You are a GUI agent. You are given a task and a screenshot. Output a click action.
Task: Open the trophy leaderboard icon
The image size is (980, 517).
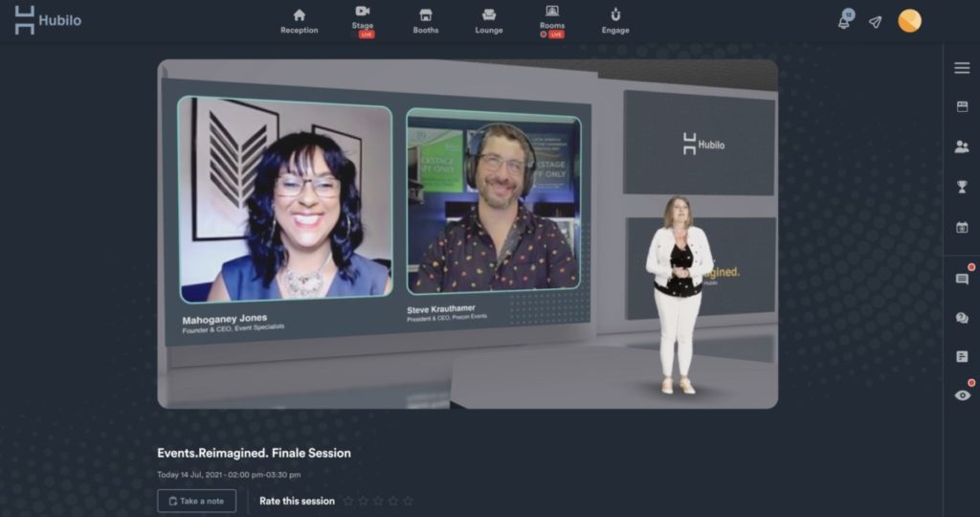(962, 187)
